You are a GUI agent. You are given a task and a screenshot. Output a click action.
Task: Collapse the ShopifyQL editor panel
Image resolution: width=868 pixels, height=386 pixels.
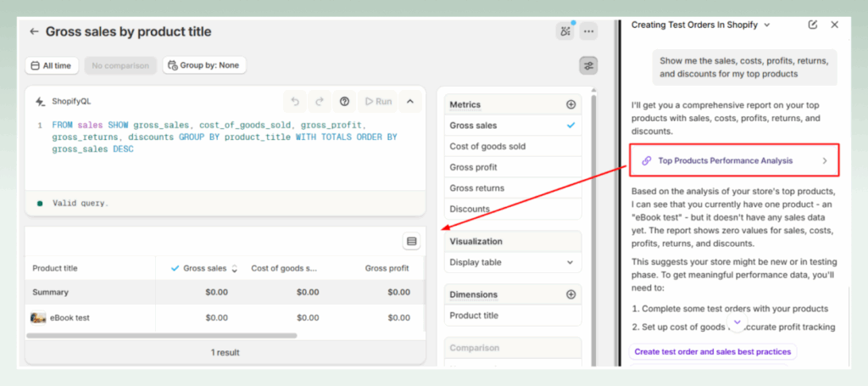tap(410, 101)
